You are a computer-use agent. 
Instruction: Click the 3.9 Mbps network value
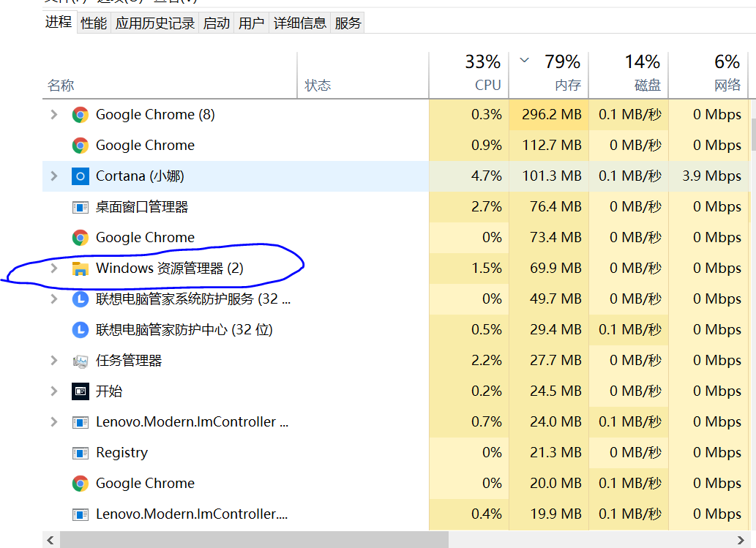(x=711, y=176)
